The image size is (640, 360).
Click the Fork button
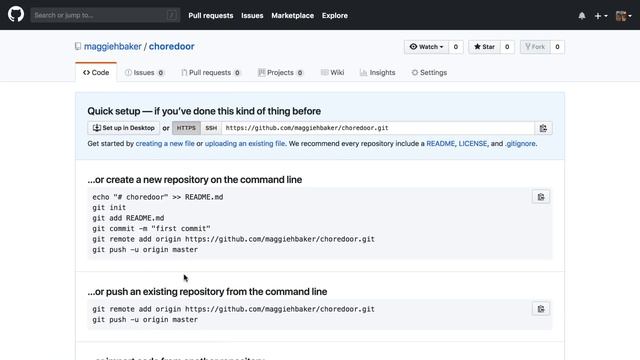(535, 47)
